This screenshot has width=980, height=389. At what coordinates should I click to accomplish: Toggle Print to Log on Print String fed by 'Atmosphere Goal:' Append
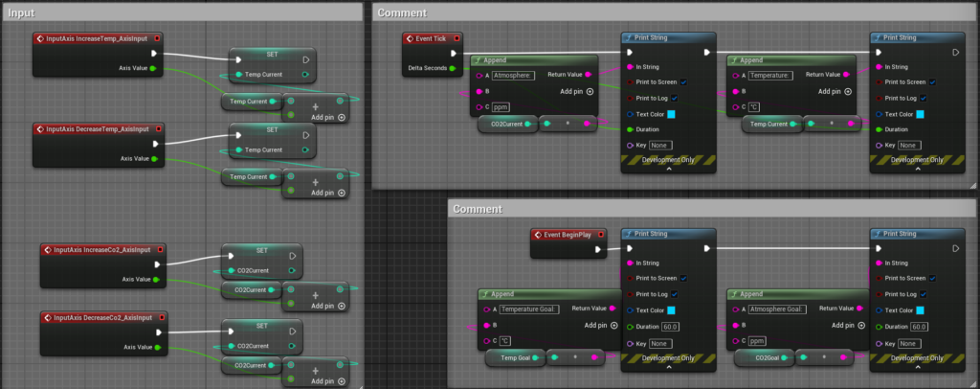point(932,294)
